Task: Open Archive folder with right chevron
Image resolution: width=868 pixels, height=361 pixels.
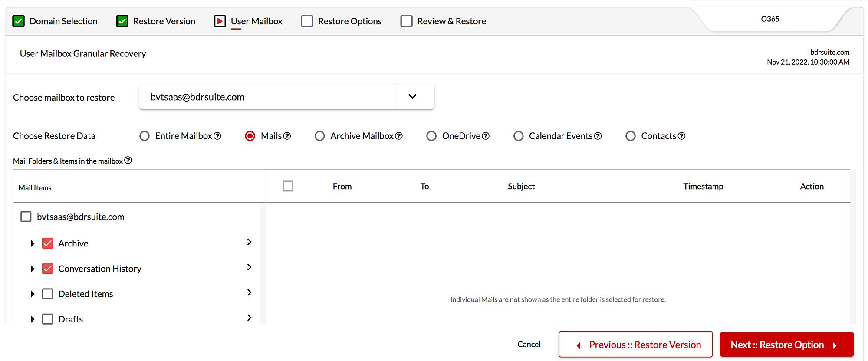Action: (x=249, y=242)
